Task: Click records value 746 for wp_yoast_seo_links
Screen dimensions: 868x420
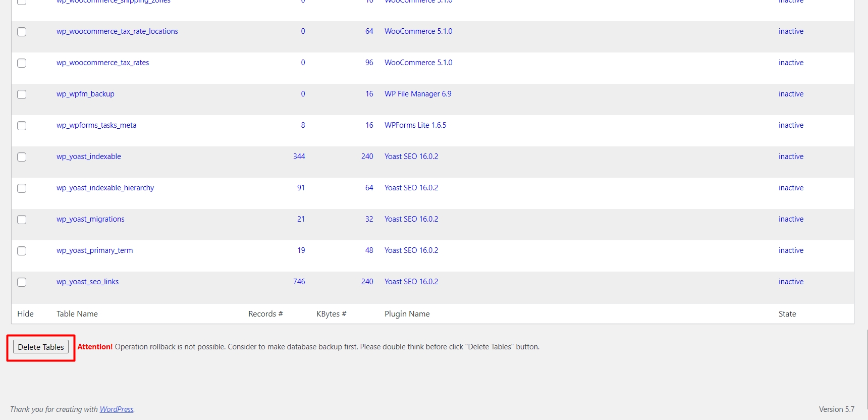Action: (x=299, y=282)
